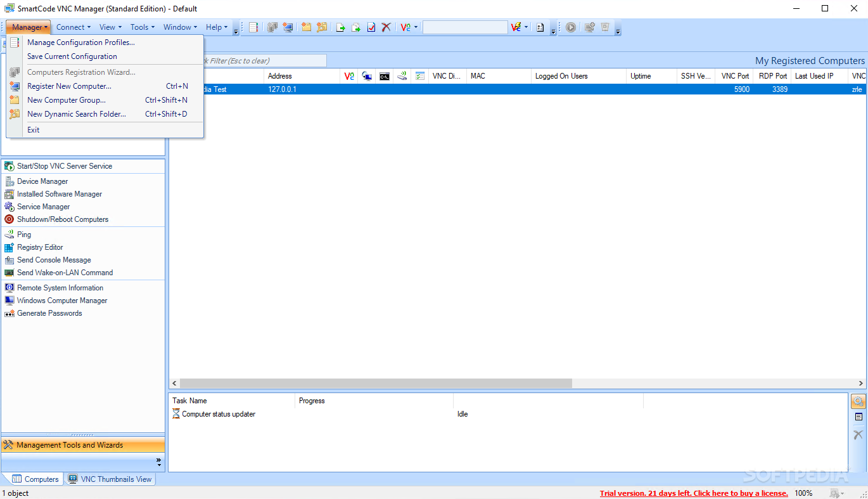The height and width of the screenshot is (499, 868).
Task: Sort by VNC Port column header
Action: (x=735, y=76)
